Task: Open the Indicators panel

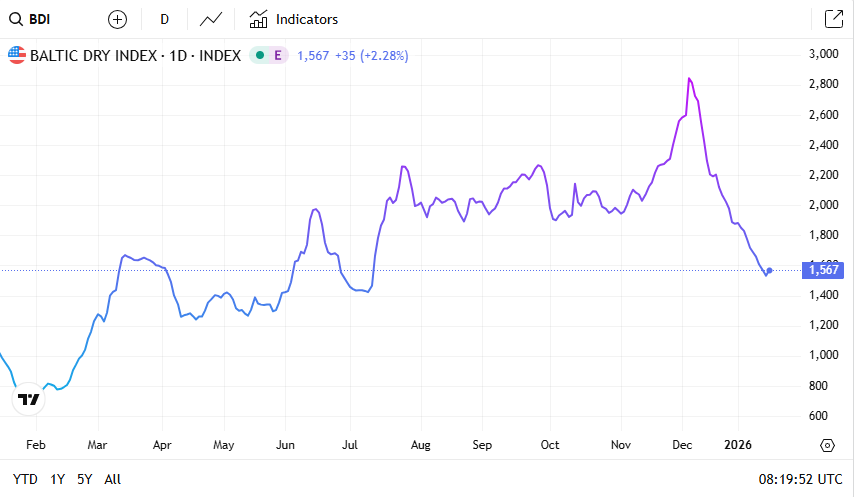Action: coord(293,19)
